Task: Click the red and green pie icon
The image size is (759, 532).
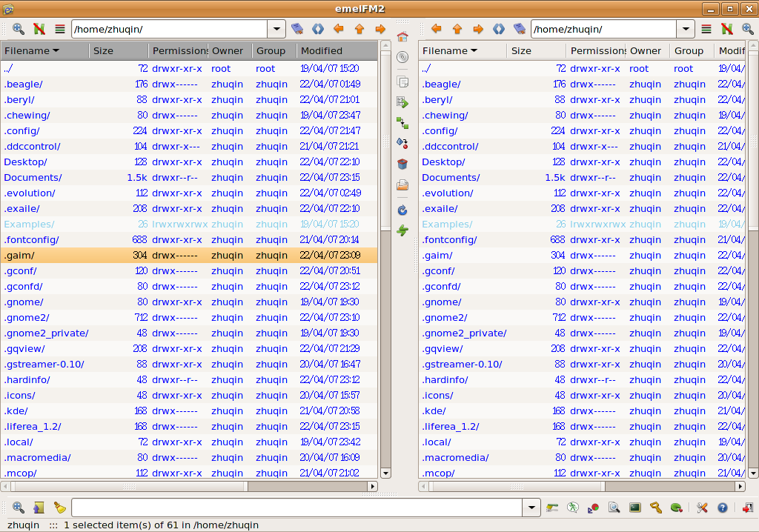Action: pos(594,508)
